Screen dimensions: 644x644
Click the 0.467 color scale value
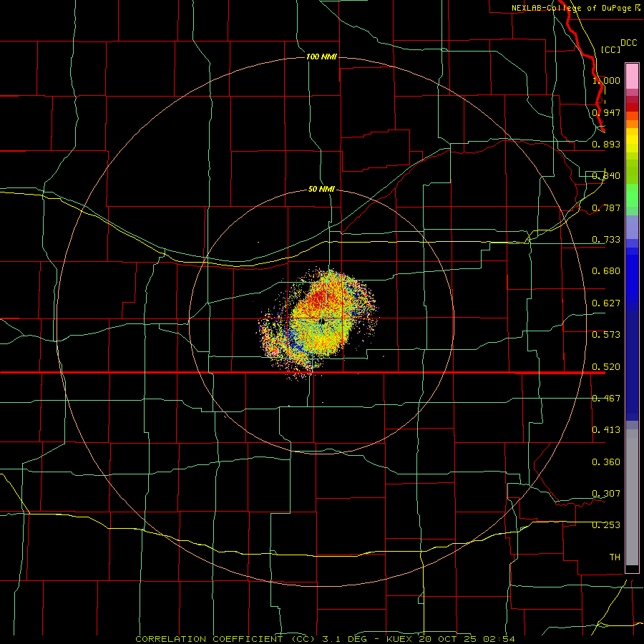(x=606, y=399)
